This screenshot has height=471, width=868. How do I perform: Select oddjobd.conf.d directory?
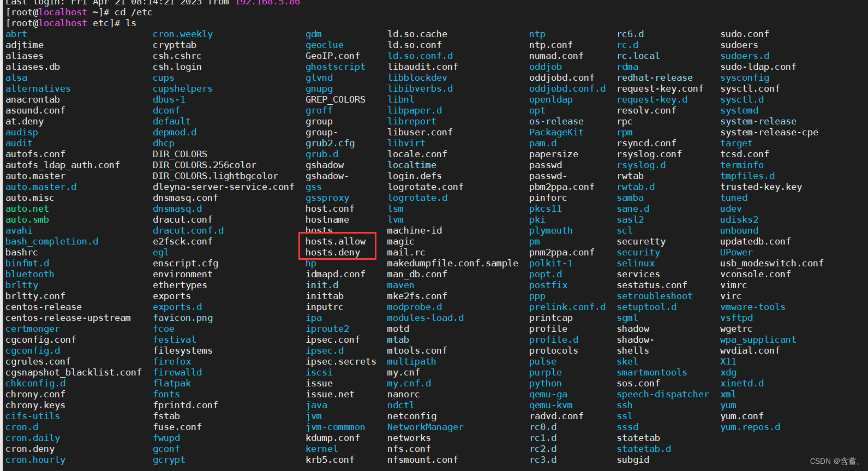[x=567, y=88]
